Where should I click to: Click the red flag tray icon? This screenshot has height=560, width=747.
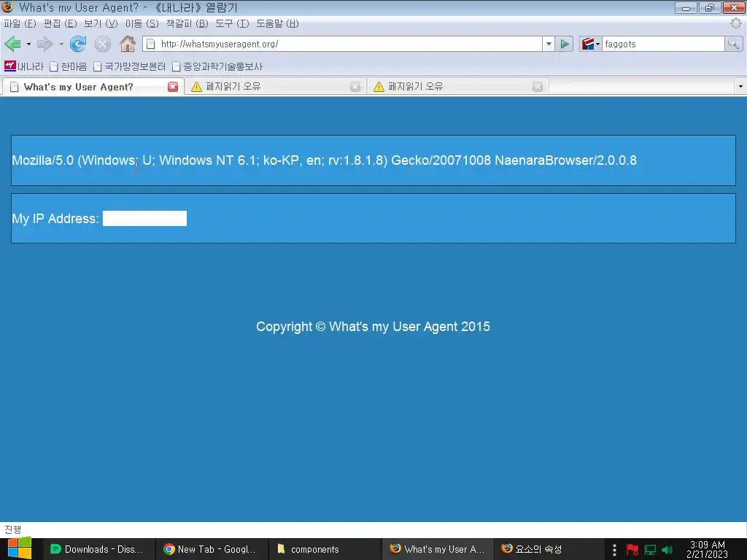click(x=632, y=550)
